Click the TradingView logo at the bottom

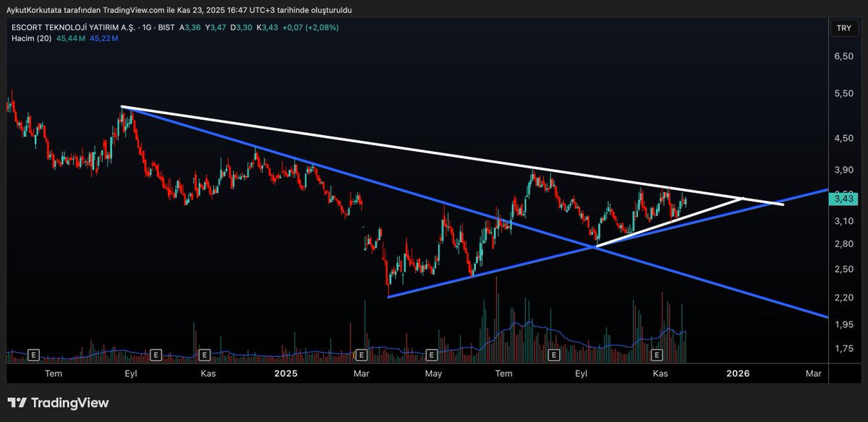(x=58, y=403)
